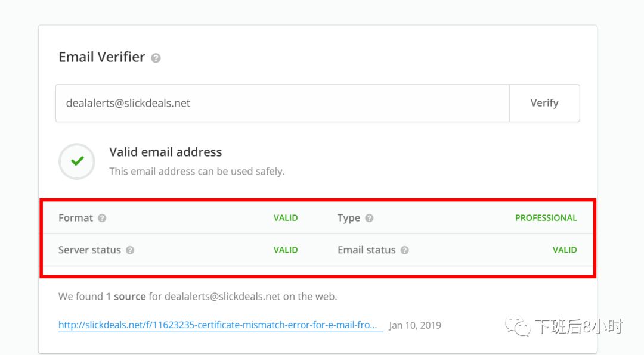644x355 pixels.
Task: Click the 'Type' label
Action: (x=349, y=218)
